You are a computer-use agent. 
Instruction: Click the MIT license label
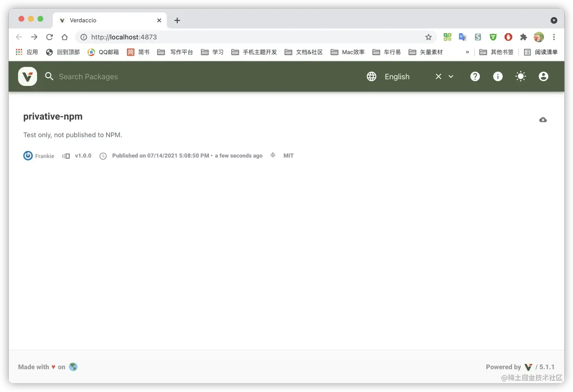(x=288, y=156)
